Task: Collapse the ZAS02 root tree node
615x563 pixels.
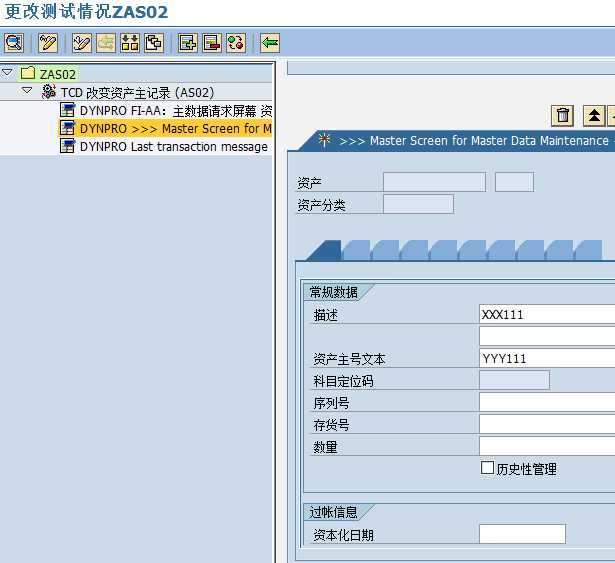Action: pos(7,72)
